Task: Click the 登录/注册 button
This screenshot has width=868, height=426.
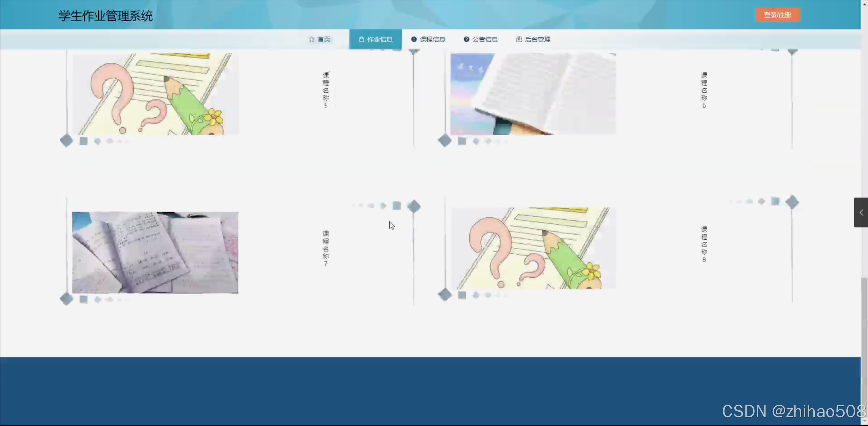Action: pyautogui.click(x=777, y=15)
